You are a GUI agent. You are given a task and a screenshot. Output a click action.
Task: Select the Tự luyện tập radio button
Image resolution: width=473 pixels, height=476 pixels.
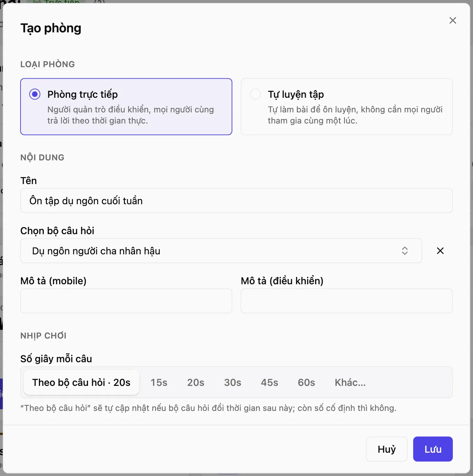pos(255,94)
